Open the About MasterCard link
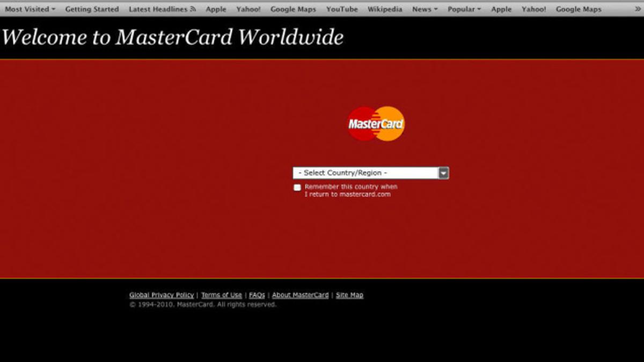The image size is (644, 362). point(300,295)
